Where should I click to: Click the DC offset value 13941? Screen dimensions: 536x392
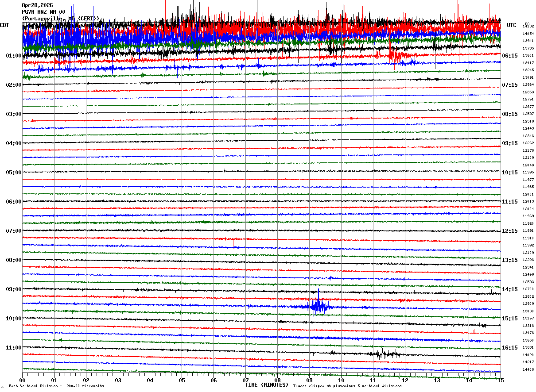click(x=528, y=41)
